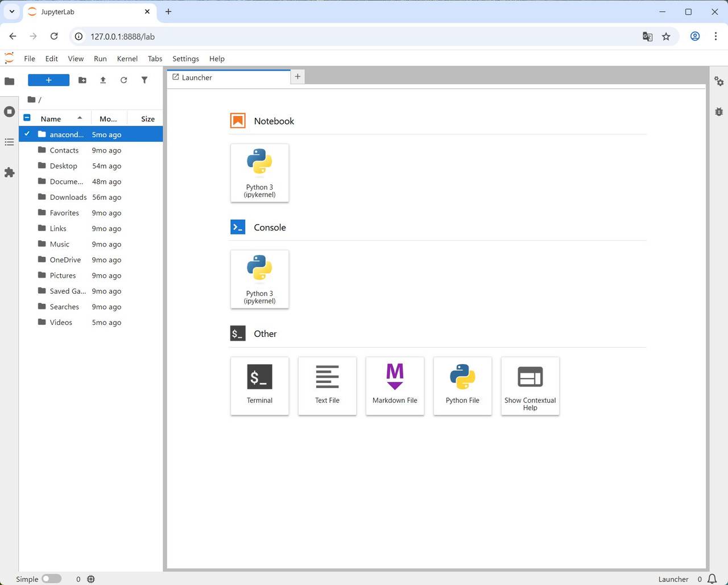Open the Chrome profile button

click(695, 36)
